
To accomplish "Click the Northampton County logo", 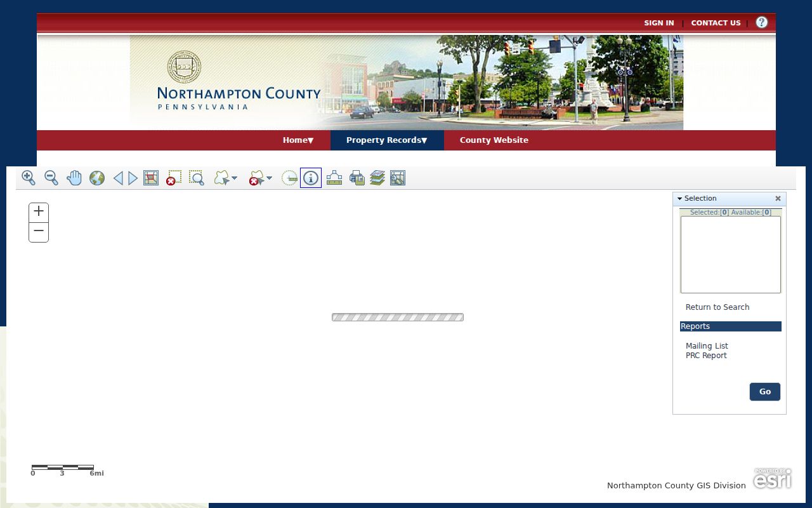I will click(239, 81).
